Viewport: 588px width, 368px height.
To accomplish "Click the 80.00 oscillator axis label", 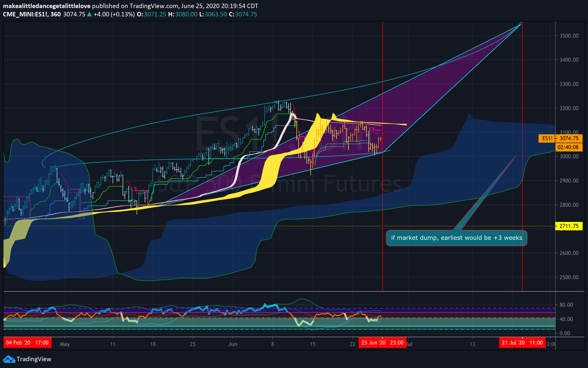I will [x=566, y=305].
